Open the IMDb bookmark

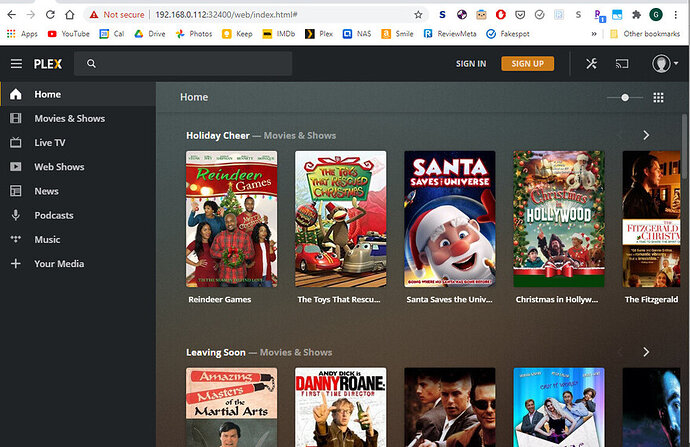tap(279, 34)
